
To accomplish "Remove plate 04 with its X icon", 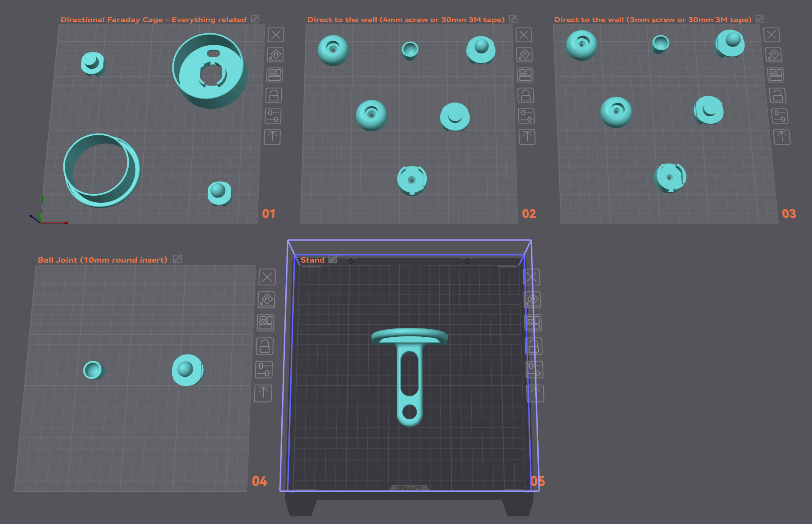I will 267,277.
